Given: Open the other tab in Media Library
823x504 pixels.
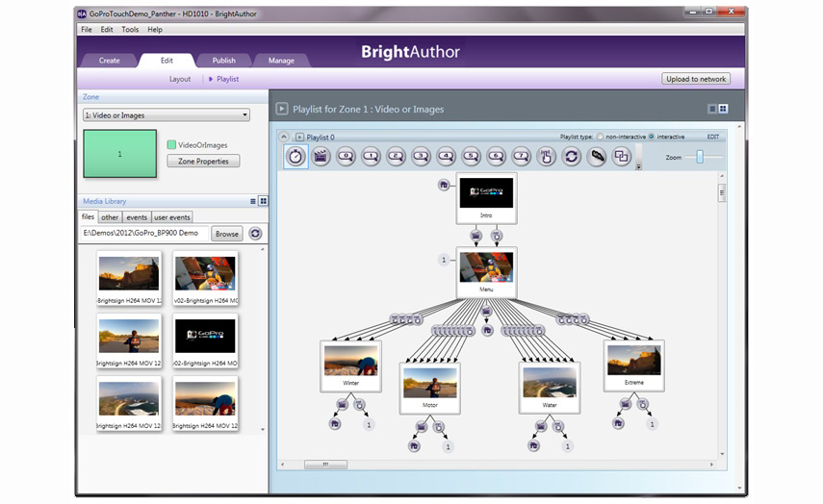Looking at the screenshot, I should coord(110,217).
